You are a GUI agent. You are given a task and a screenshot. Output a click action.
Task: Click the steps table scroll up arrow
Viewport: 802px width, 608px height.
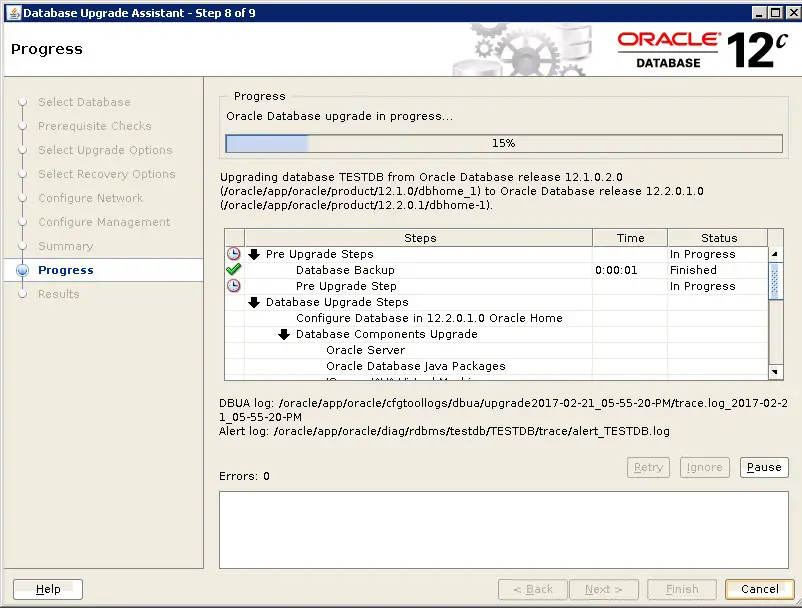click(775, 254)
